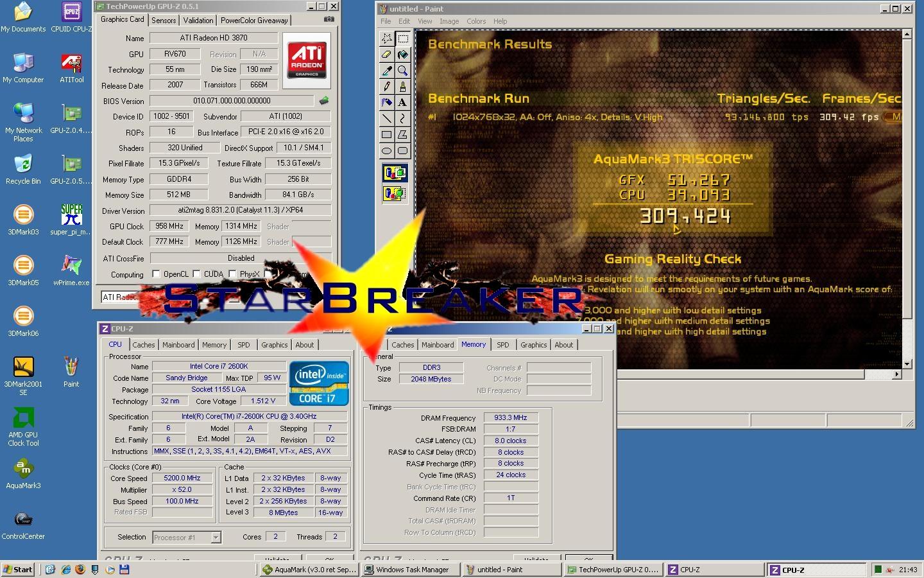Image resolution: width=924 pixels, height=578 pixels.
Task: Select the Free-Form Select tool in Paint
Action: [386, 39]
